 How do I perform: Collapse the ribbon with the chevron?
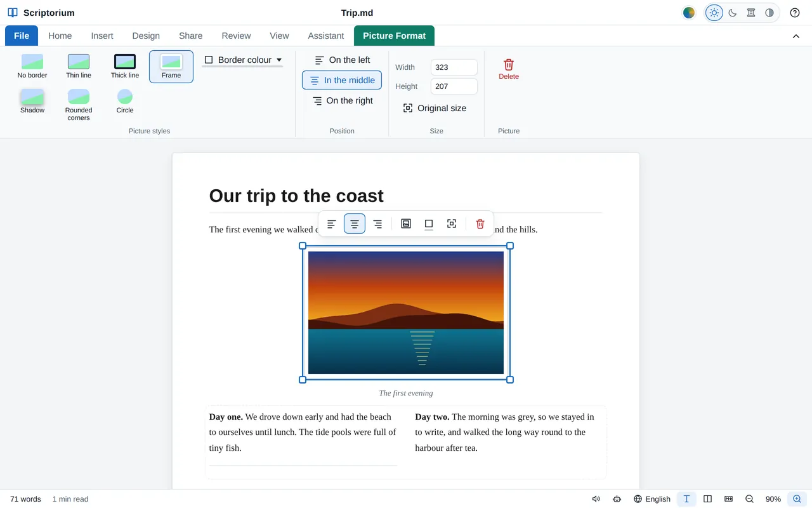click(x=796, y=36)
